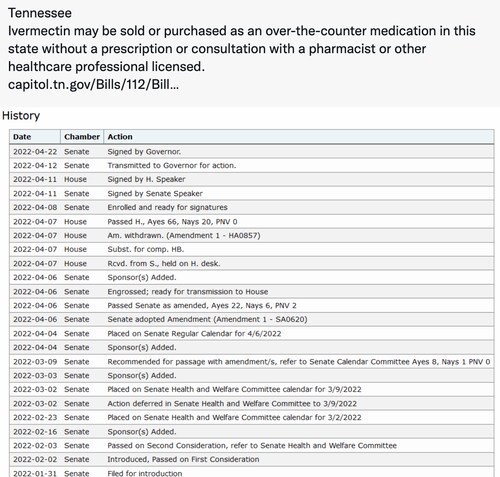Open the capitol.tn.gov bill link

(93, 84)
